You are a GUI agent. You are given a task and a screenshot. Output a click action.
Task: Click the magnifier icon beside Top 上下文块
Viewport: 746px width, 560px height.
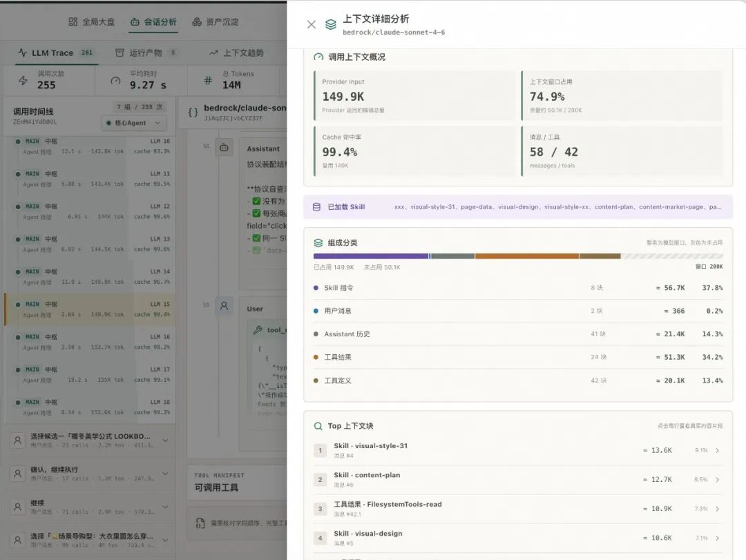tap(318, 426)
